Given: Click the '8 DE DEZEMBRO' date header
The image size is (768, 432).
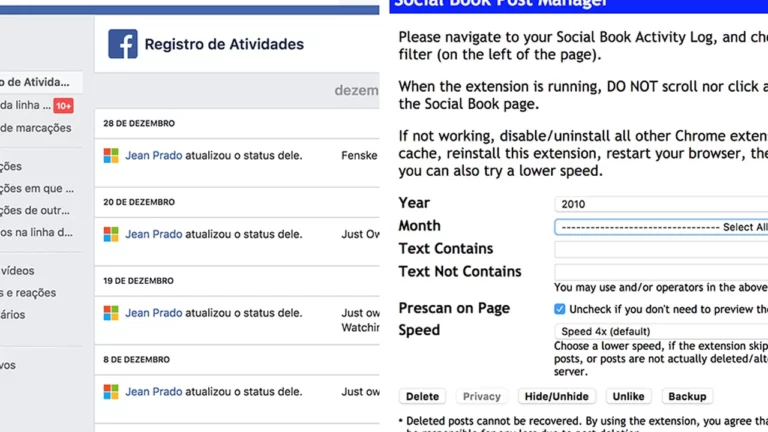Looking at the screenshot, I should pos(136,360).
